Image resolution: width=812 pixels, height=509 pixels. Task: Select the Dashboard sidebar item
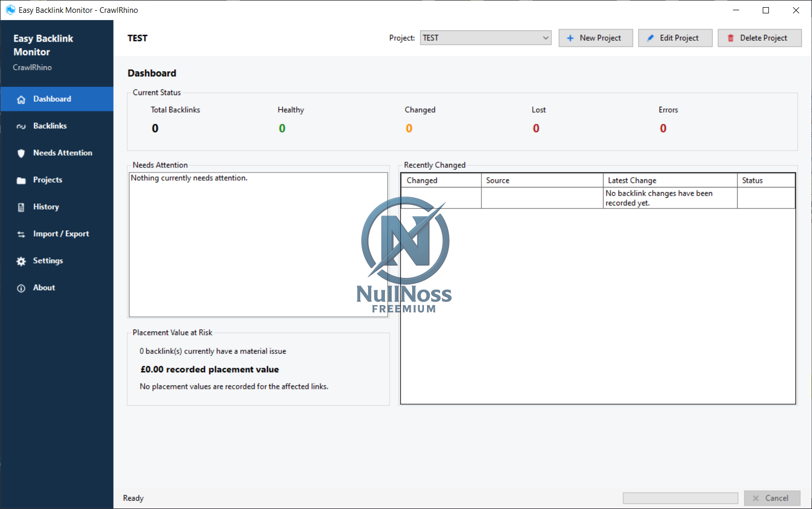click(57, 99)
